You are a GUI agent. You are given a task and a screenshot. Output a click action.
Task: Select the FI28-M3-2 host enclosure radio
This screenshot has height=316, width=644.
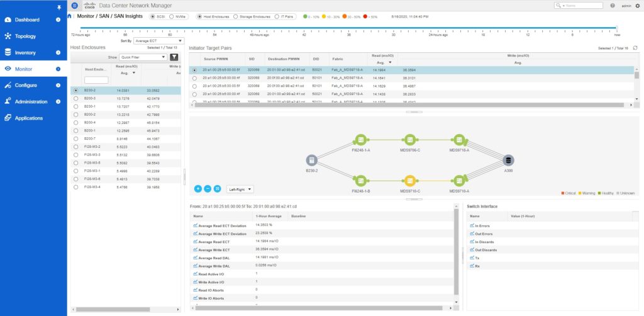[75, 147]
